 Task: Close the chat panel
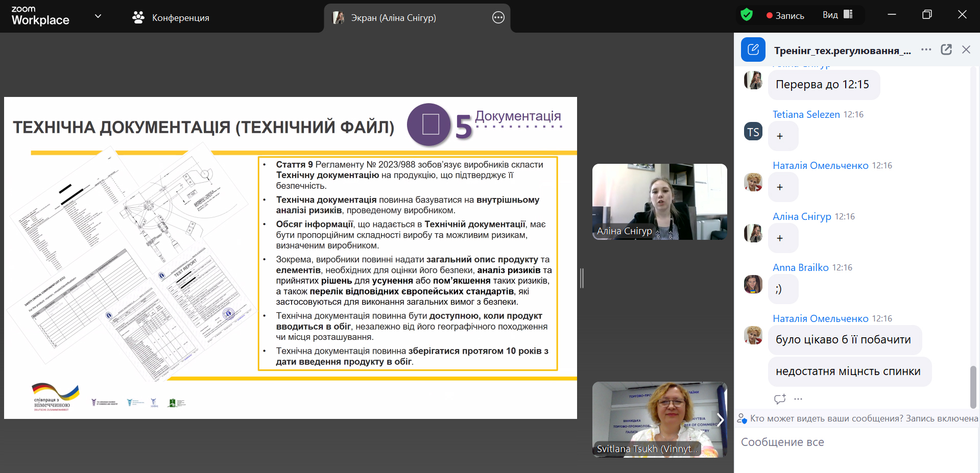point(966,49)
